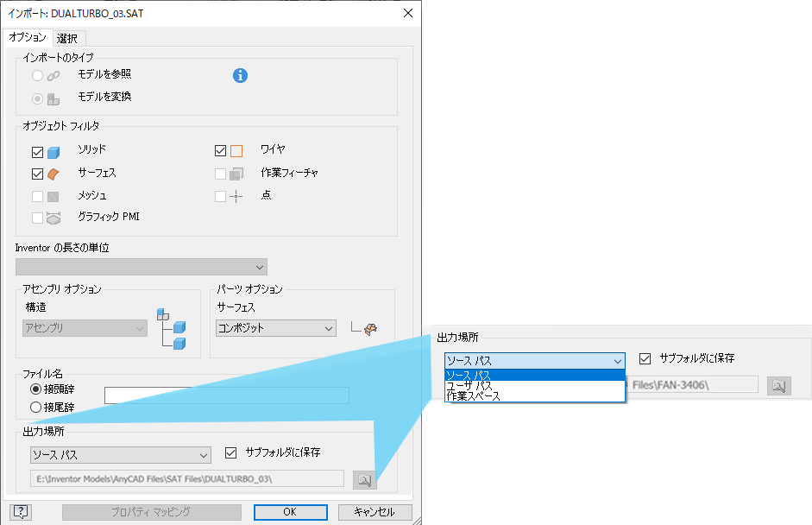This screenshot has height=525, width=812.
Task: Enable the 点 checkbox
Action: coord(220,196)
